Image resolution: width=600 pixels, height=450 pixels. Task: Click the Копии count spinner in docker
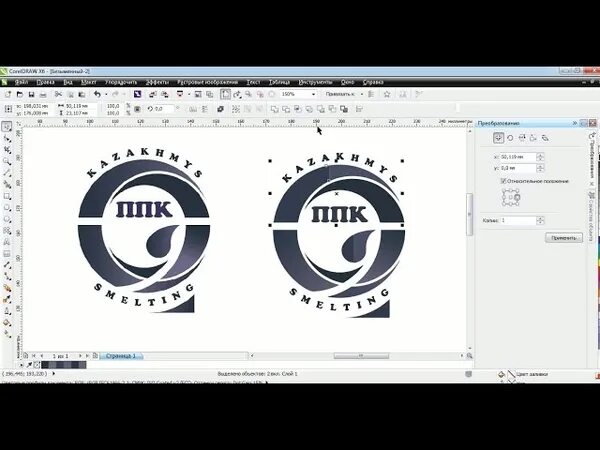point(540,220)
